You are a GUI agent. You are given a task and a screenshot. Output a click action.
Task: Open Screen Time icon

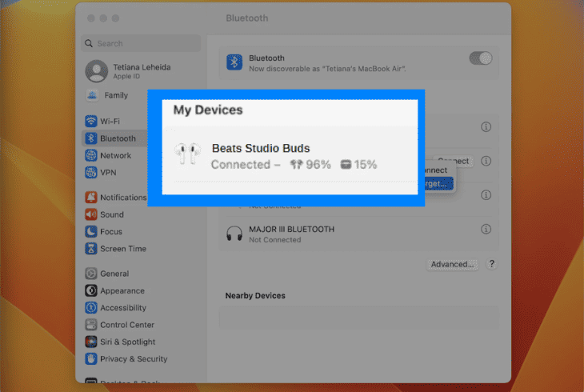coord(91,249)
